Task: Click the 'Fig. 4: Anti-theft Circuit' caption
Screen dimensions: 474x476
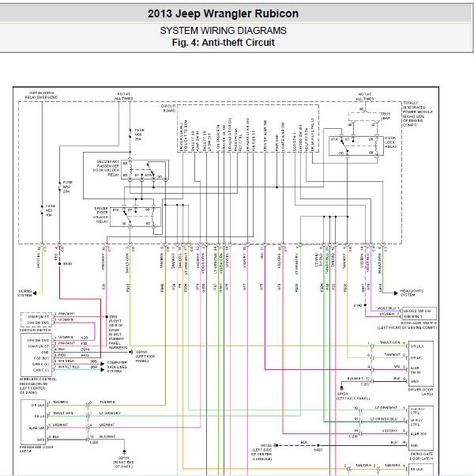Action: tap(224, 43)
